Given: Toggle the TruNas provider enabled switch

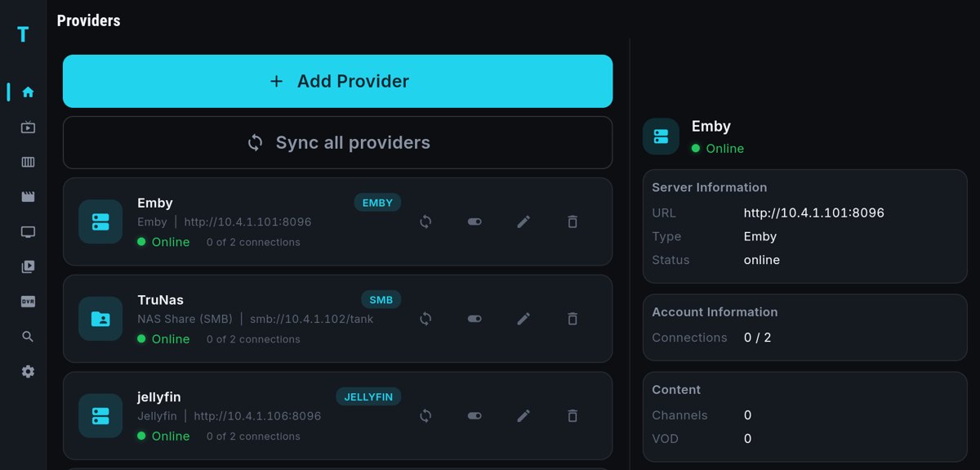Looking at the screenshot, I should pyautogui.click(x=474, y=319).
